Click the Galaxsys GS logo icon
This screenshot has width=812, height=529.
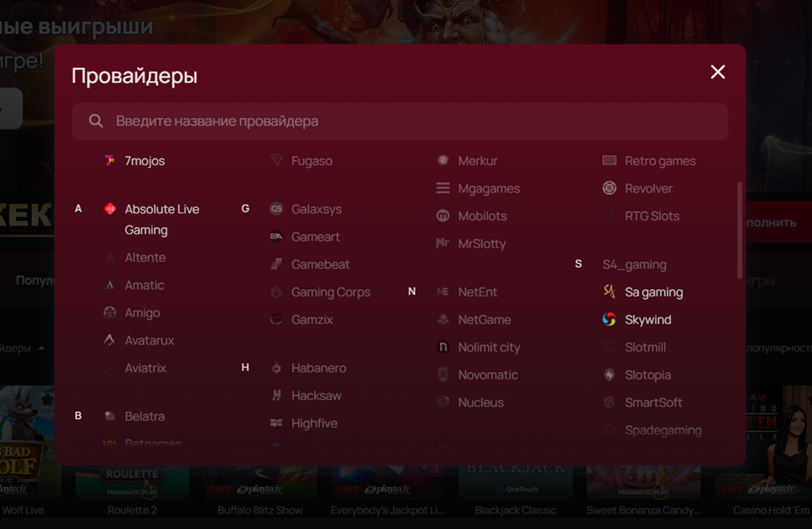coord(276,209)
